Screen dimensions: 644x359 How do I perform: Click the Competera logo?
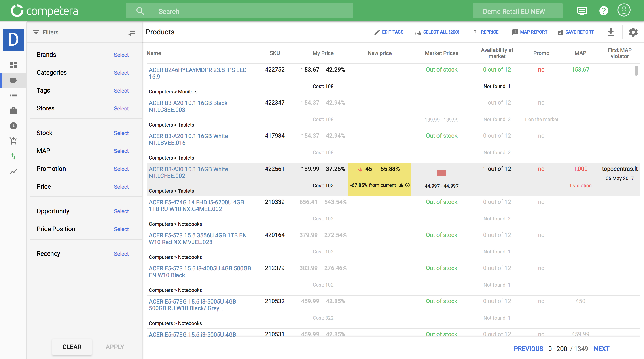(44, 11)
